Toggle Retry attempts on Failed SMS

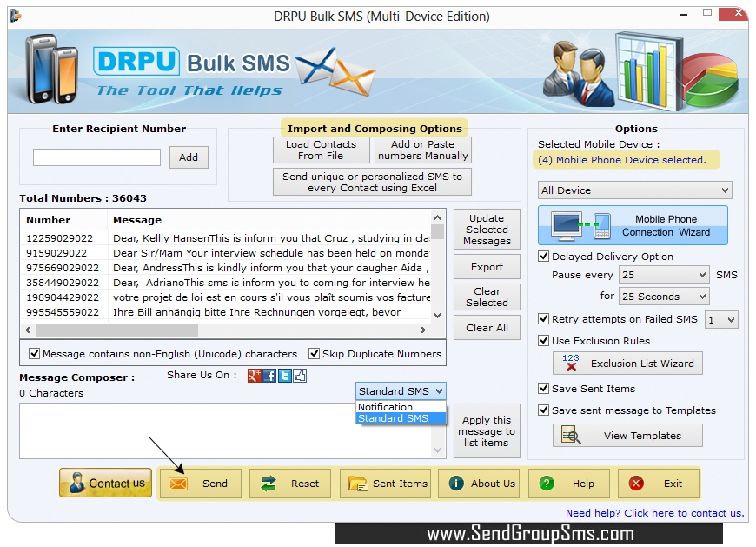click(543, 319)
